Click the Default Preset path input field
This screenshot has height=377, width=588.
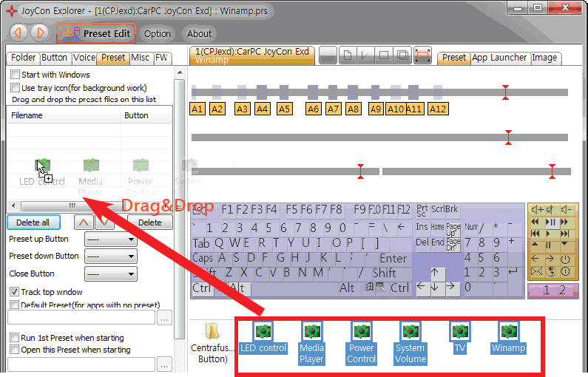tap(81, 317)
